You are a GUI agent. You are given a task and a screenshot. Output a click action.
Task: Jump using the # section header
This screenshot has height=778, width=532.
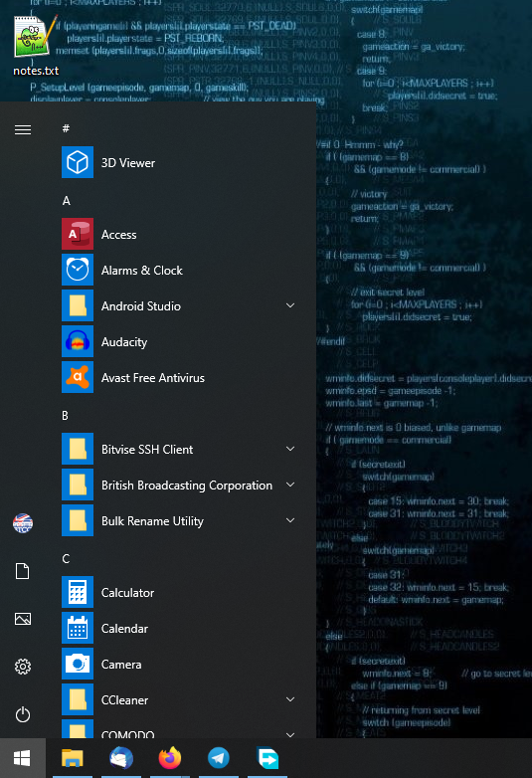click(66, 128)
